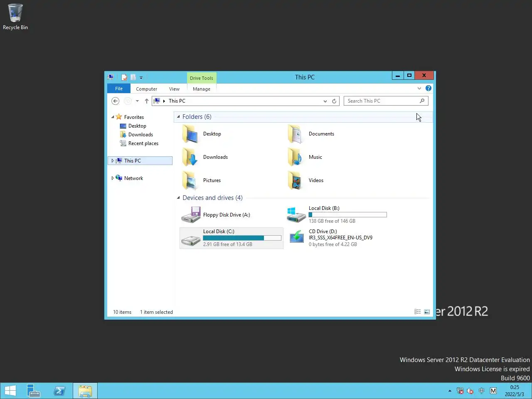Image resolution: width=532 pixels, height=399 pixels.
Task: Switch to Large icons view in status bar
Action: [427, 312]
